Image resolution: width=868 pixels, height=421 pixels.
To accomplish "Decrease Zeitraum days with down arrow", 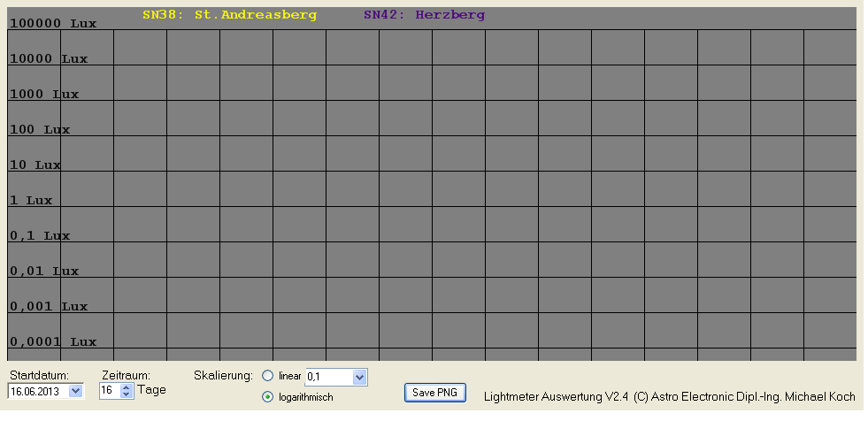I will click(x=127, y=394).
